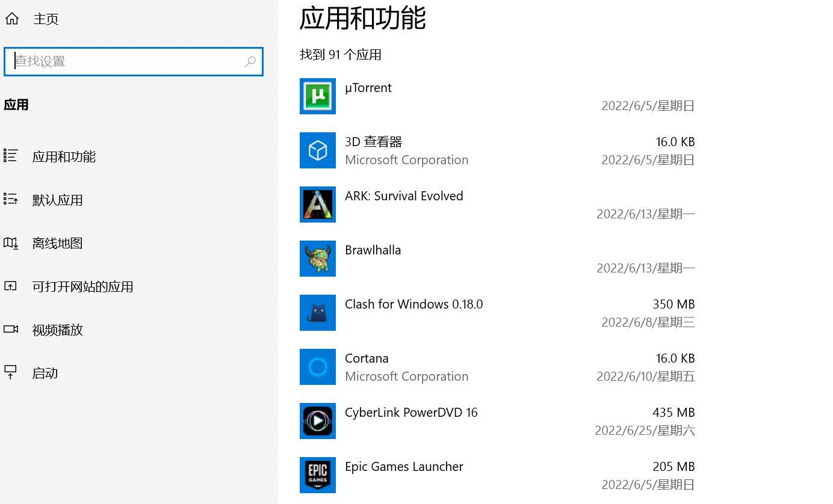The width and height of the screenshot is (833, 504).
Task: Open 启动 startup settings
Action: tap(45, 373)
